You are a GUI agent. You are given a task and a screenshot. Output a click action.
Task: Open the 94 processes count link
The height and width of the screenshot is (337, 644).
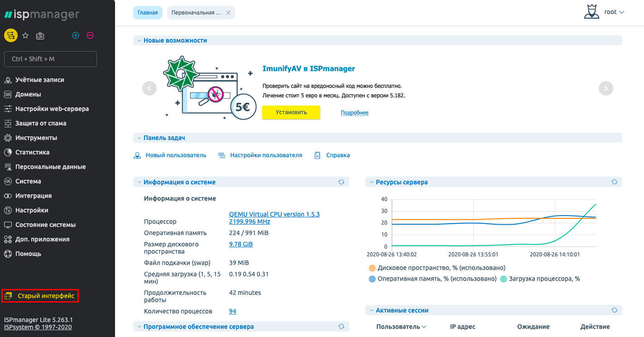point(233,311)
